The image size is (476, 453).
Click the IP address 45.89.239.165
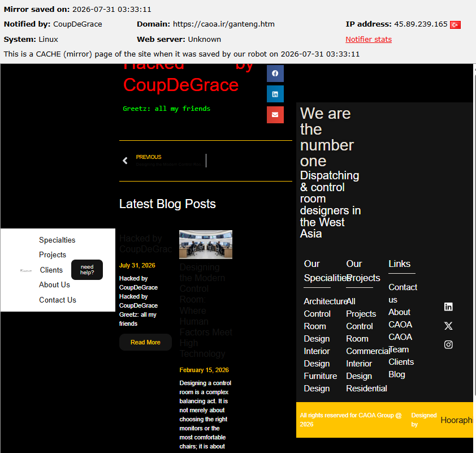coord(421,24)
